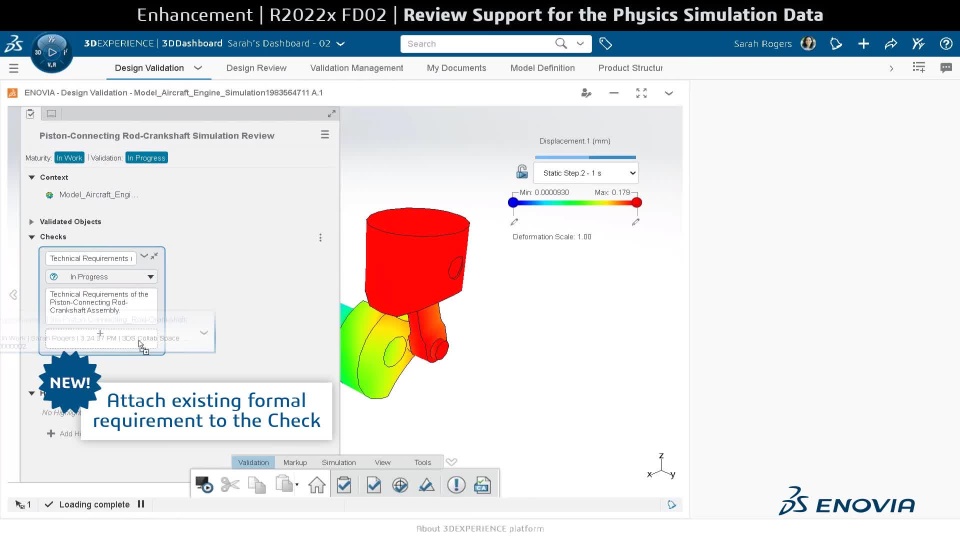Image resolution: width=960 pixels, height=540 pixels.
Task: Open the search options chevron
Action: (580, 43)
